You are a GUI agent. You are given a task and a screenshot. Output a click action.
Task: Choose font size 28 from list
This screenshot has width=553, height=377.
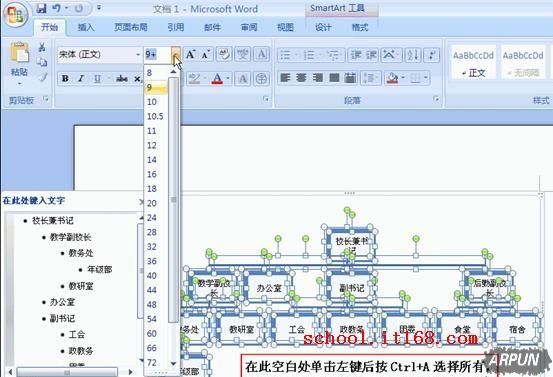[x=156, y=232]
